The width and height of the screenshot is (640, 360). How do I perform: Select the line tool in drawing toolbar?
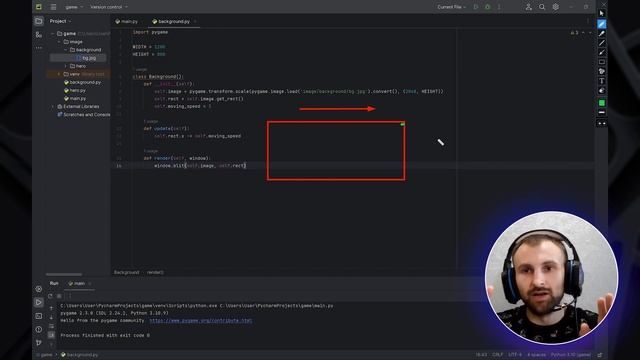tap(602, 43)
